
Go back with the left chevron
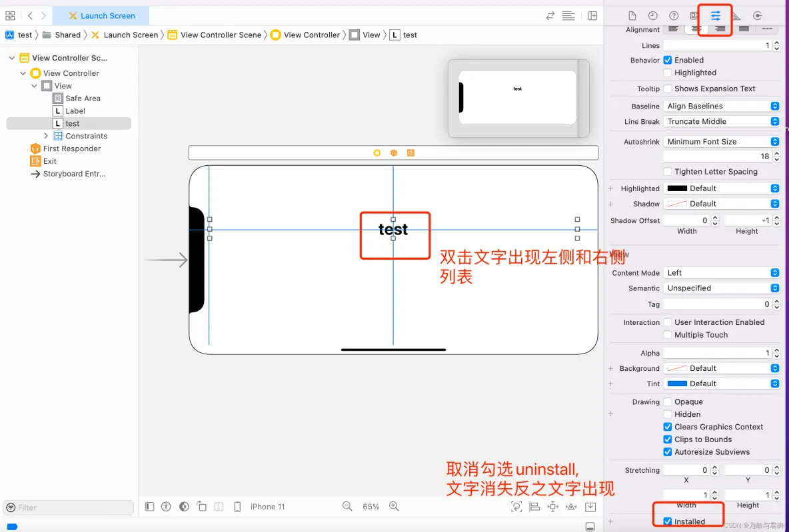click(30, 15)
